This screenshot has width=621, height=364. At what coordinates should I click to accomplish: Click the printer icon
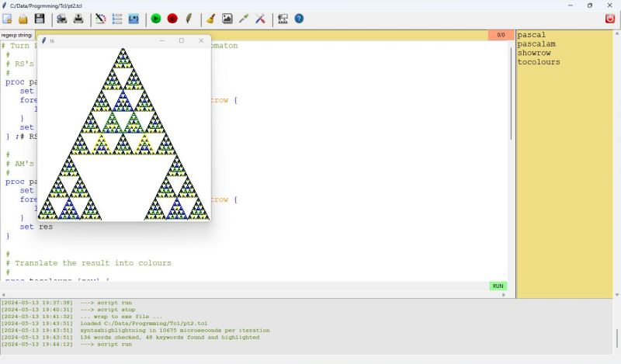pos(78,19)
